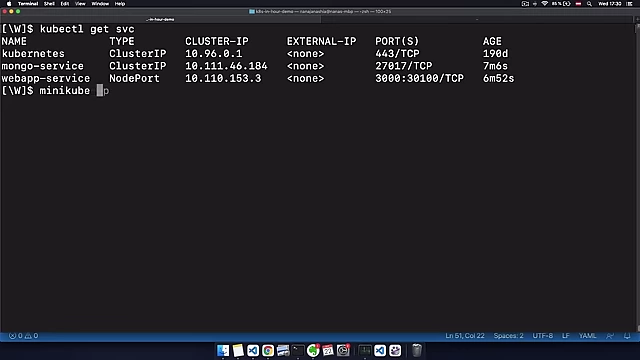Click cluster IP 10.111.46.184
The height and width of the screenshot is (360, 640).
click(x=226, y=66)
